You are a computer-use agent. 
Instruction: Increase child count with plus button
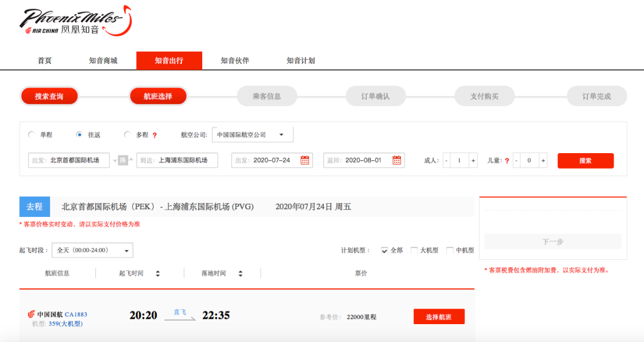tap(543, 160)
